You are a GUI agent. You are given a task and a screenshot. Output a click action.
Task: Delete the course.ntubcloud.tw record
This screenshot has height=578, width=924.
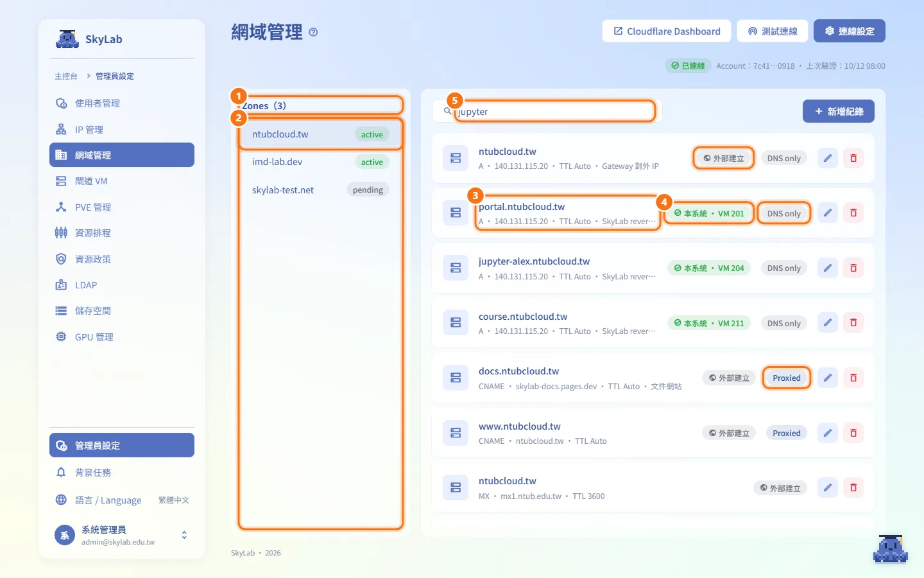[853, 322]
